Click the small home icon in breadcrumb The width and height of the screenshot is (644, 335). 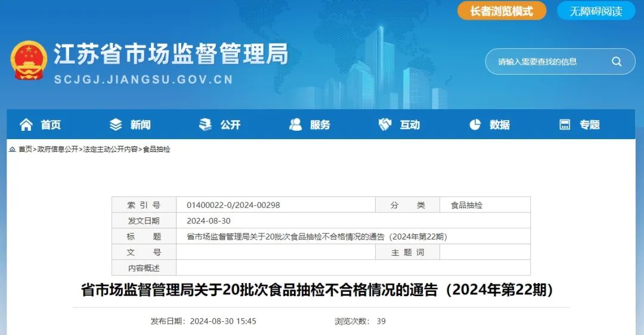[12, 149]
